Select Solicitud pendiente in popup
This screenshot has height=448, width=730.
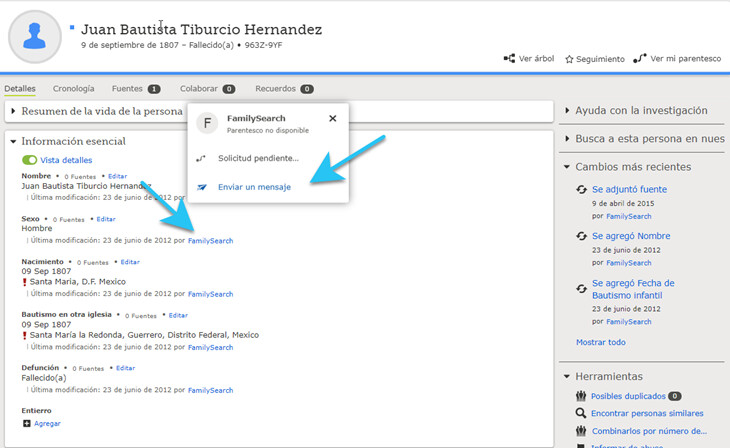[258, 158]
